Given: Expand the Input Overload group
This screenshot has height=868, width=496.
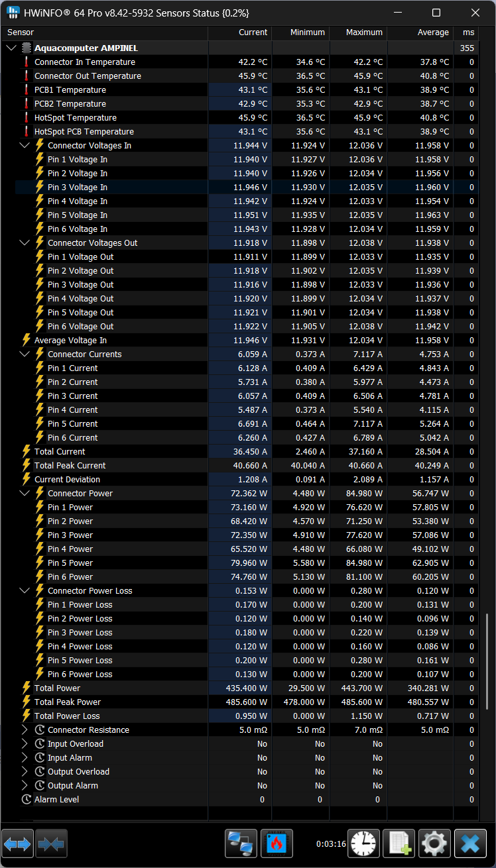Looking at the screenshot, I should point(25,743).
